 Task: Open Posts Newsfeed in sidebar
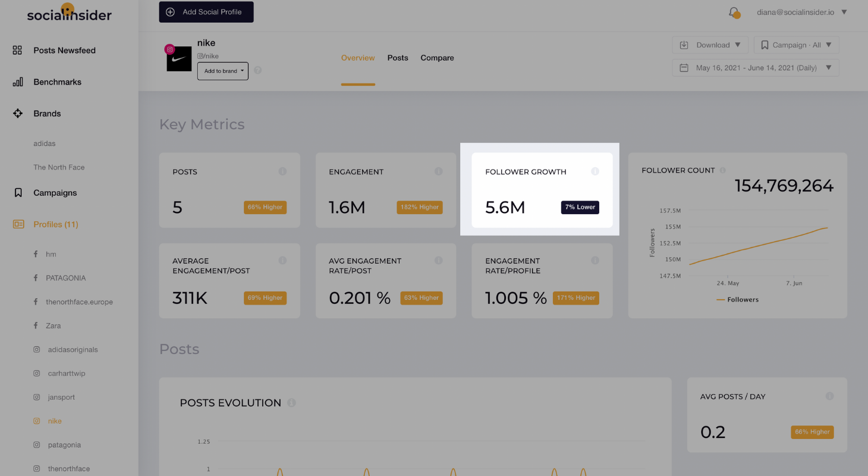pyautogui.click(x=64, y=51)
